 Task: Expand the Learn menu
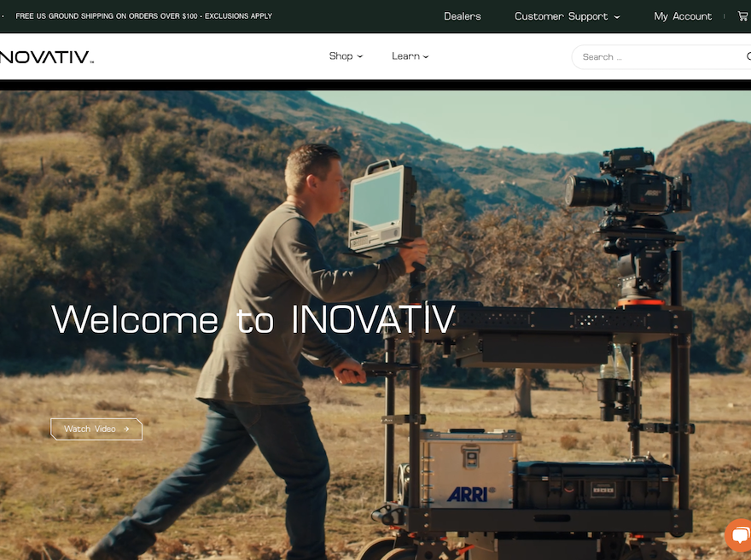tap(410, 56)
